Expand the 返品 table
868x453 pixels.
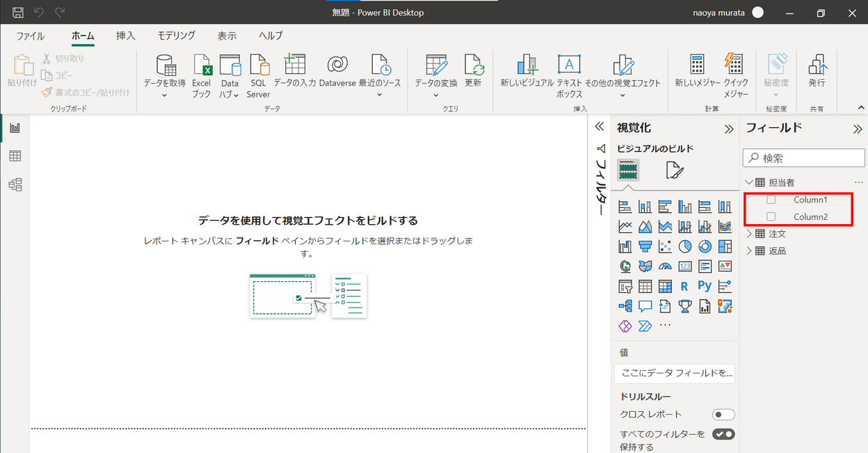point(749,251)
